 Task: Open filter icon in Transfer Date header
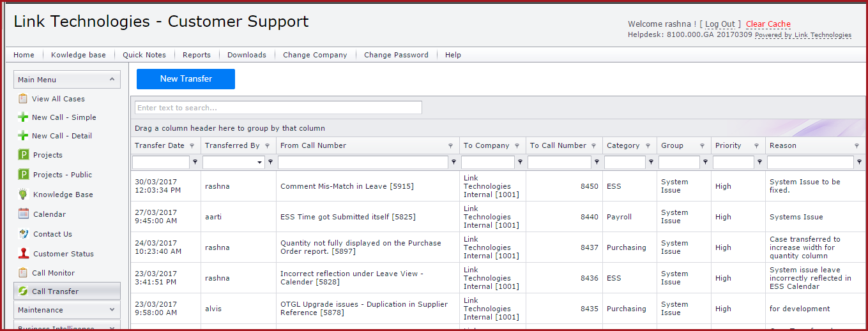(192, 146)
